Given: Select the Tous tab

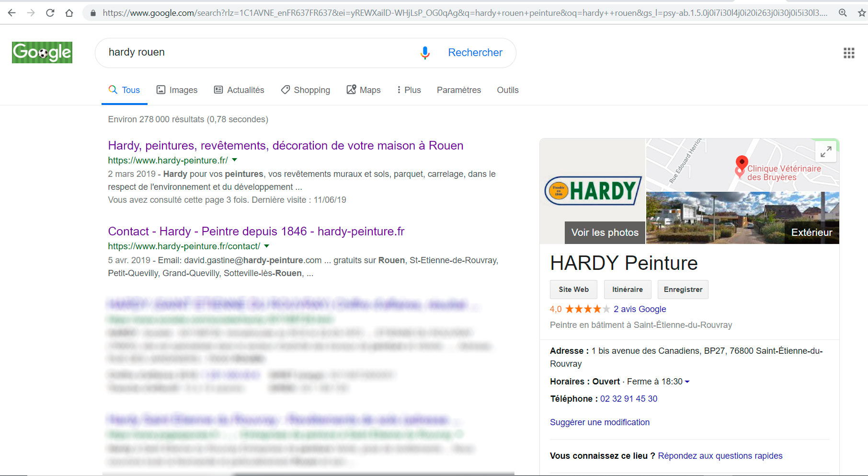Looking at the screenshot, I should (125, 90).
